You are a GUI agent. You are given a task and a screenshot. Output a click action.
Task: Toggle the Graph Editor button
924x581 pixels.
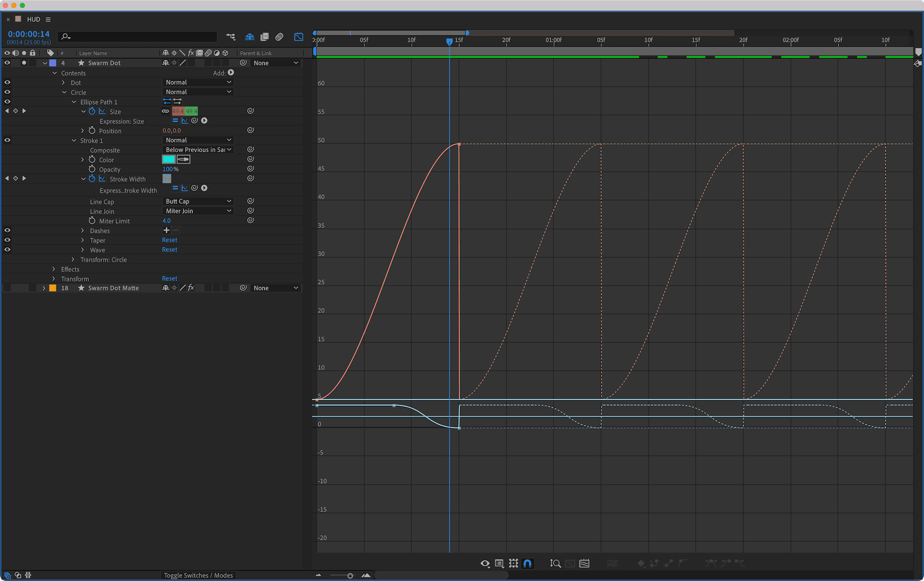[299, 37]
